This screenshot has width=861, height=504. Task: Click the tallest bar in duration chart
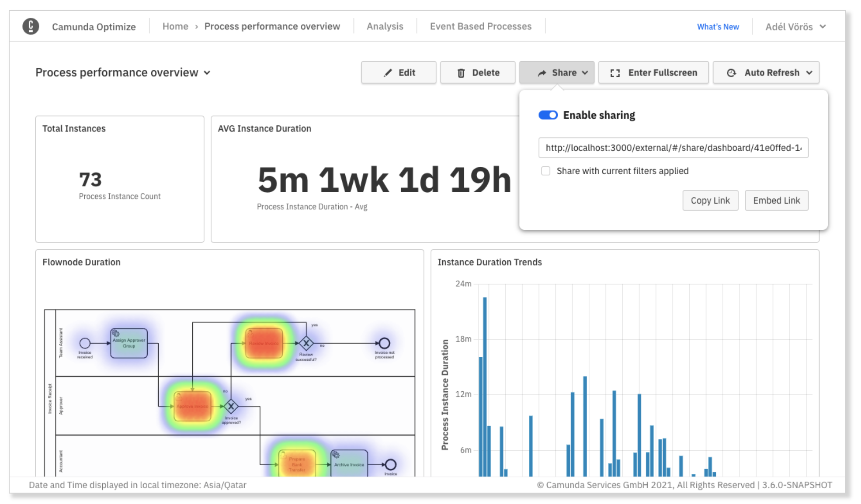click(x=485, y=387)
